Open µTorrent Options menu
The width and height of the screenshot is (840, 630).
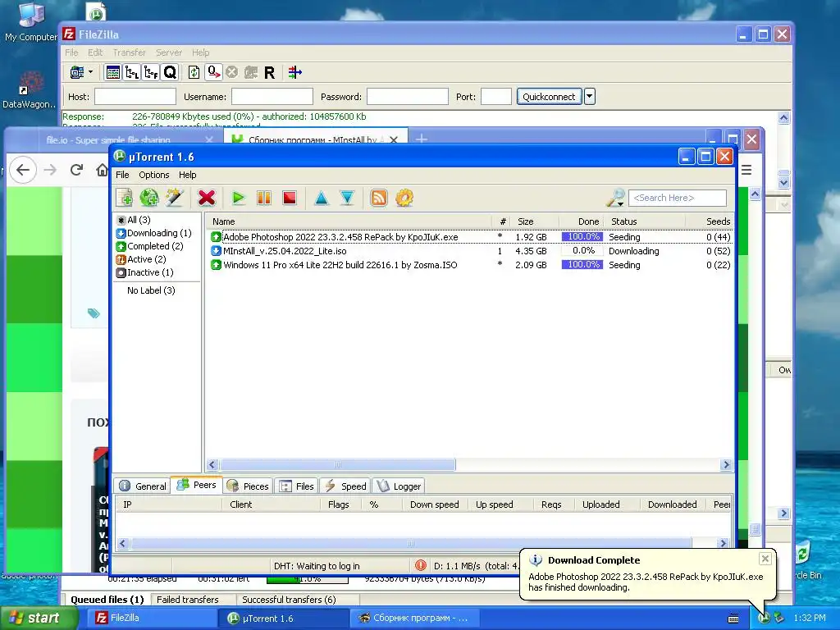coord(153,175)
